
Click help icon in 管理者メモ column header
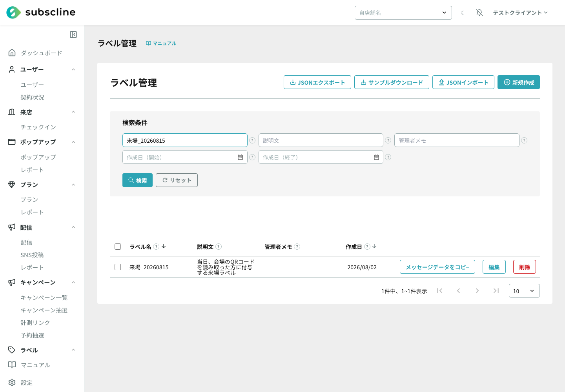(297, 247)
